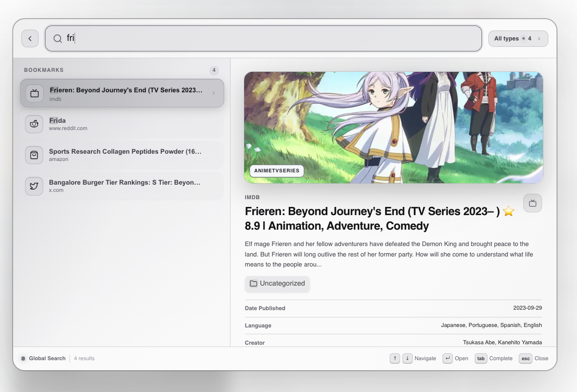Click the folder icon in Uncategorized chip
Viewport: 577px width, 392px height.
(254, 283)
